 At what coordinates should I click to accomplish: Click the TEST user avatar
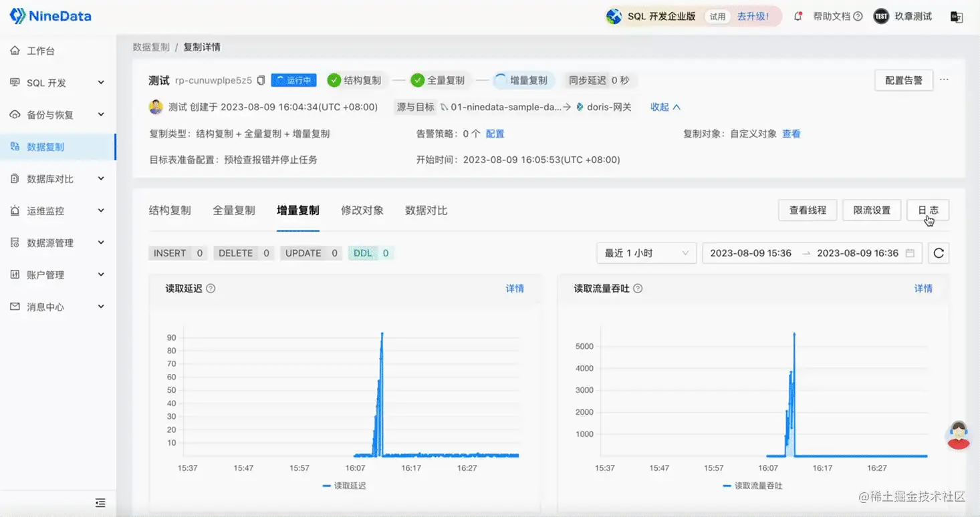tap(881, 17)
